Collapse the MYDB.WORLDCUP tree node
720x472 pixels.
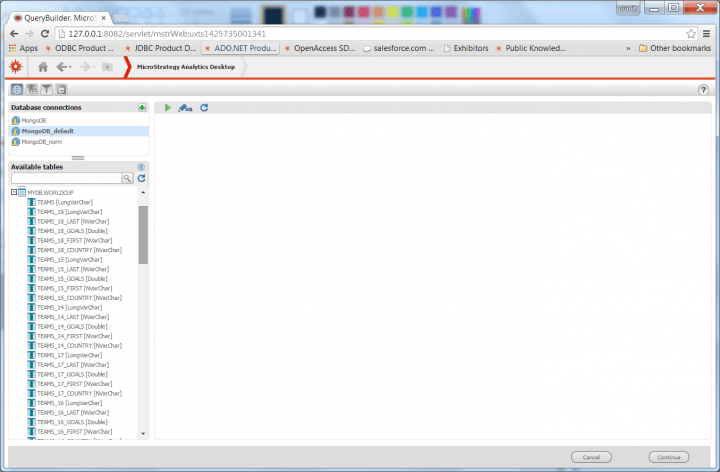pyautogui.click(x=14, y=192)
